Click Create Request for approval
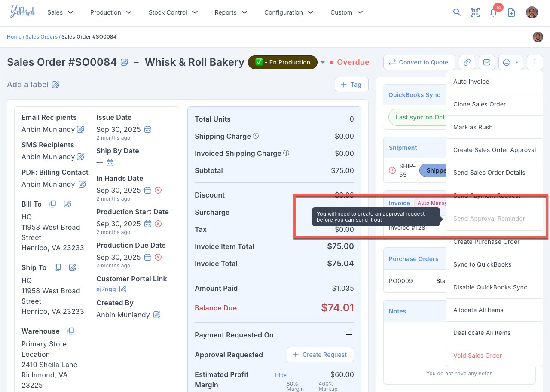The image size is (550, 392). [320, 355]
